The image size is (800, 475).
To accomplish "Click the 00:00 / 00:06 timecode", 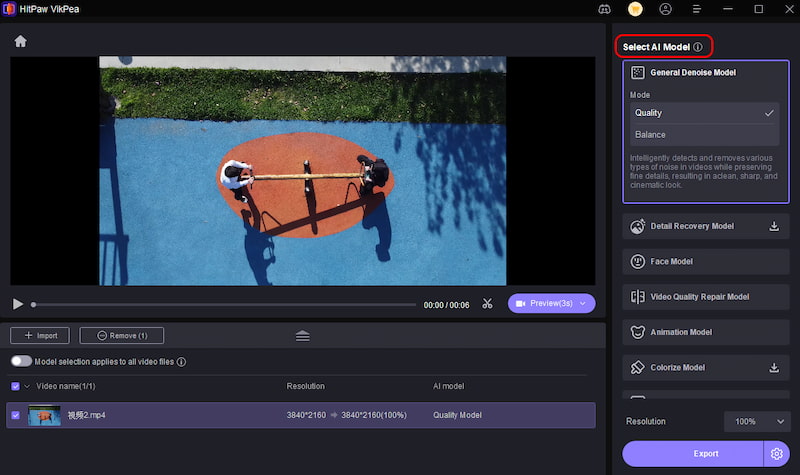I will 446,305.
